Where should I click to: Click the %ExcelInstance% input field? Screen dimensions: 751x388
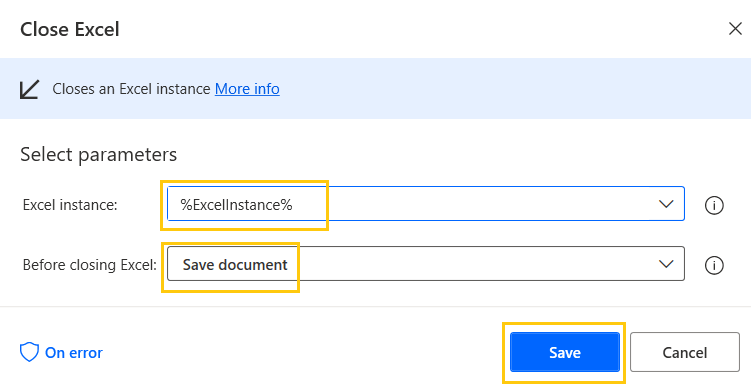pyautogui.click(x=426, y=204)
